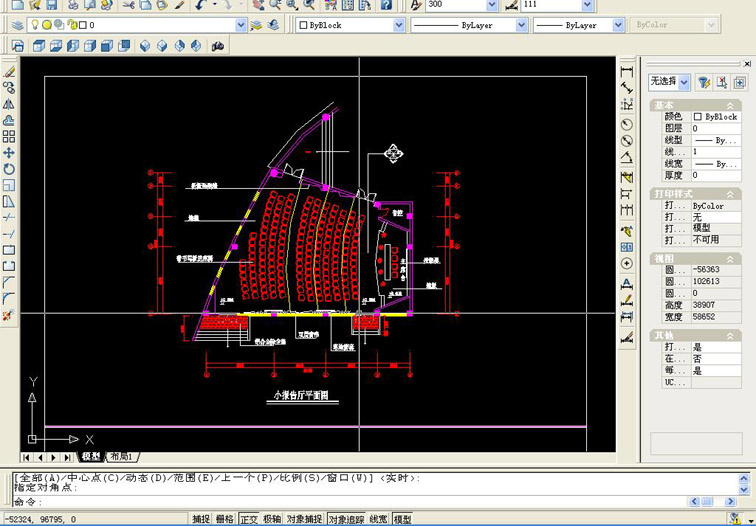Select the Array tool
This screenshot has height=526, width=756.
pos(9,136)
